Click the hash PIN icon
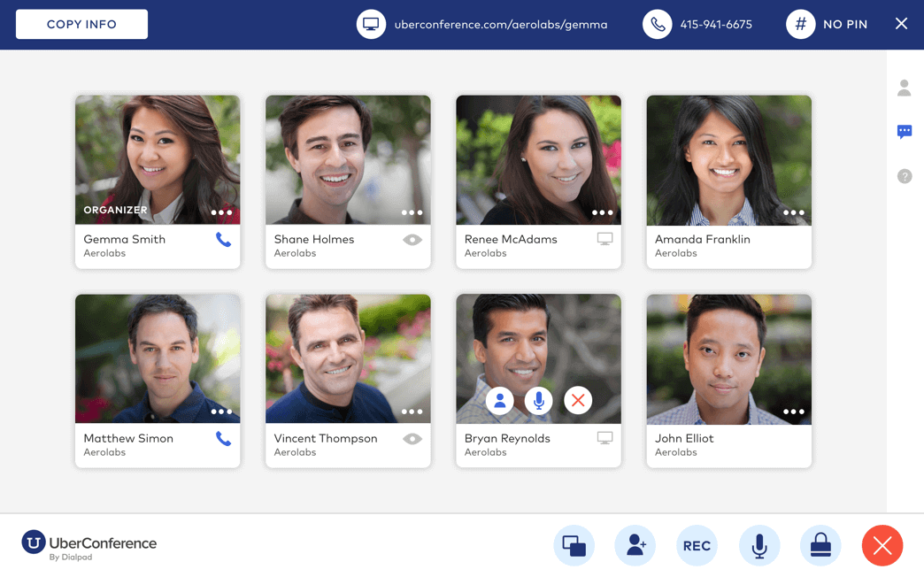Viewport: 924px width, 577px height. [x=800, y=24]
